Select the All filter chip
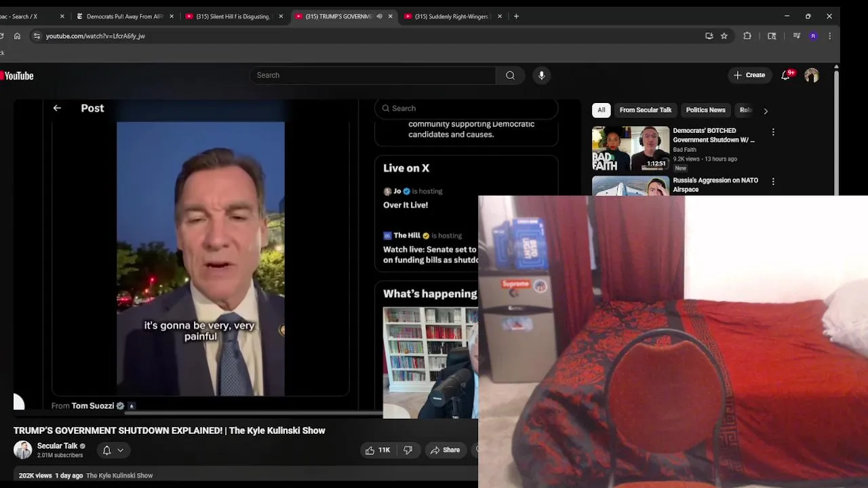 [x=601, y=110]
